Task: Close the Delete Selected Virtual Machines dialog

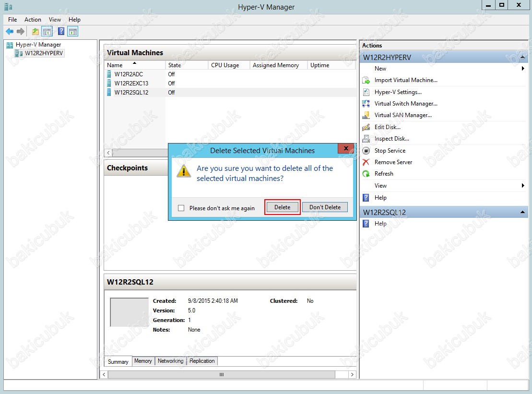Action: point(346,148)
